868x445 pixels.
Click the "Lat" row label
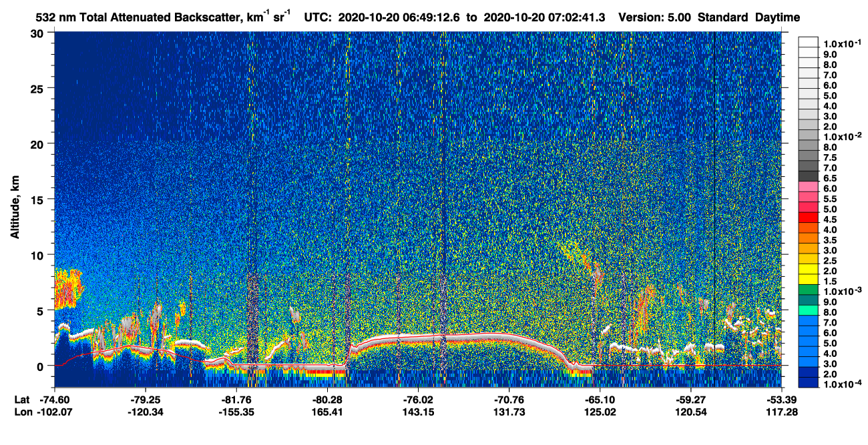click(x=21, y=400)
